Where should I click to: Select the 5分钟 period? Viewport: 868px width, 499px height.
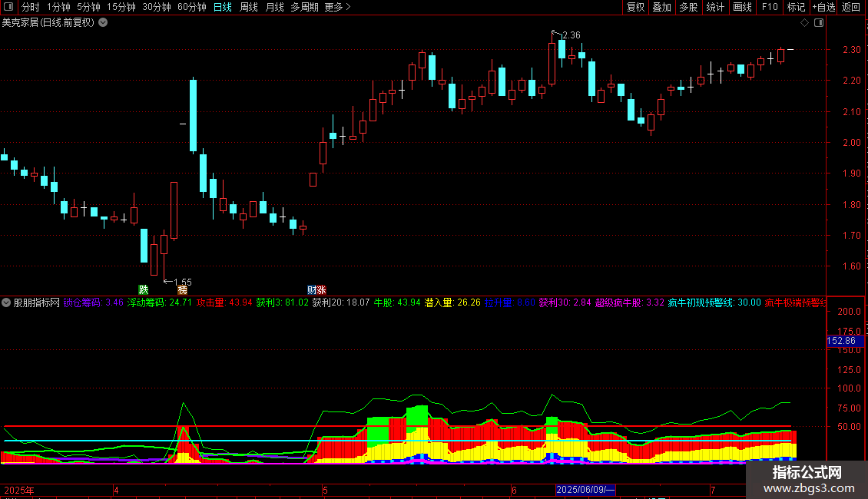point(88,7)
